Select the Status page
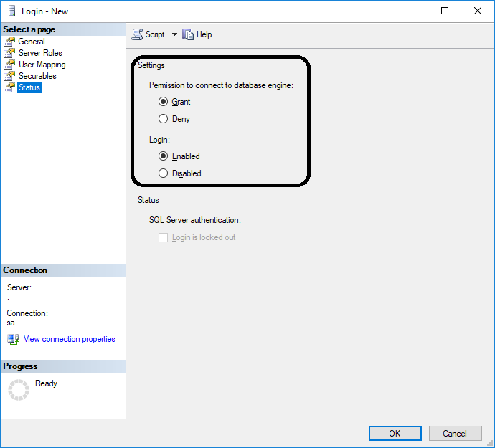 pos(29,87)
